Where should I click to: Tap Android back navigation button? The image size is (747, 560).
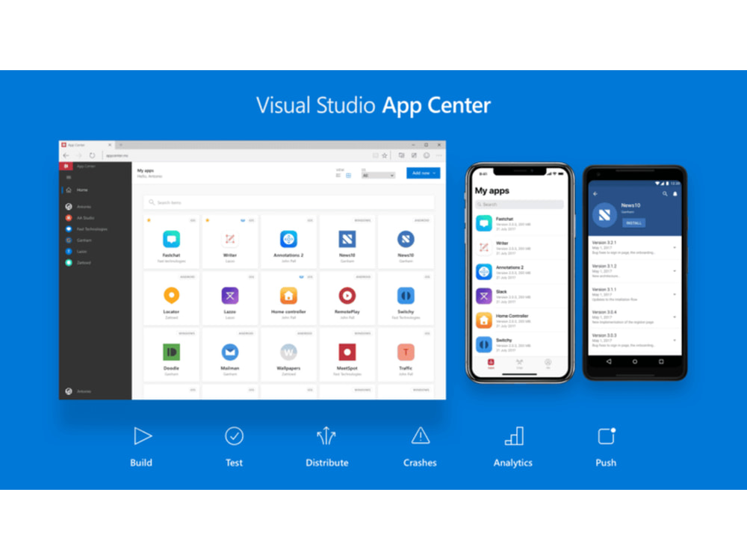(608, 361)
